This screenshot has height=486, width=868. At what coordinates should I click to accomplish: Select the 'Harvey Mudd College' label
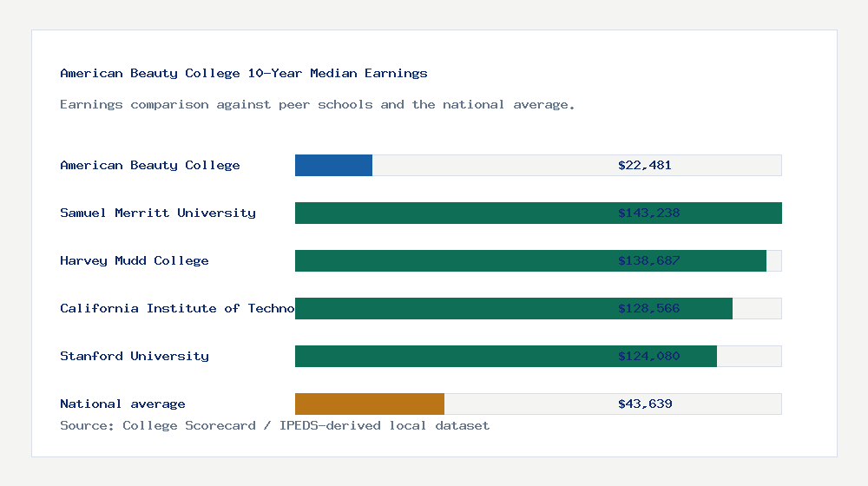click(x=135, y=260)
